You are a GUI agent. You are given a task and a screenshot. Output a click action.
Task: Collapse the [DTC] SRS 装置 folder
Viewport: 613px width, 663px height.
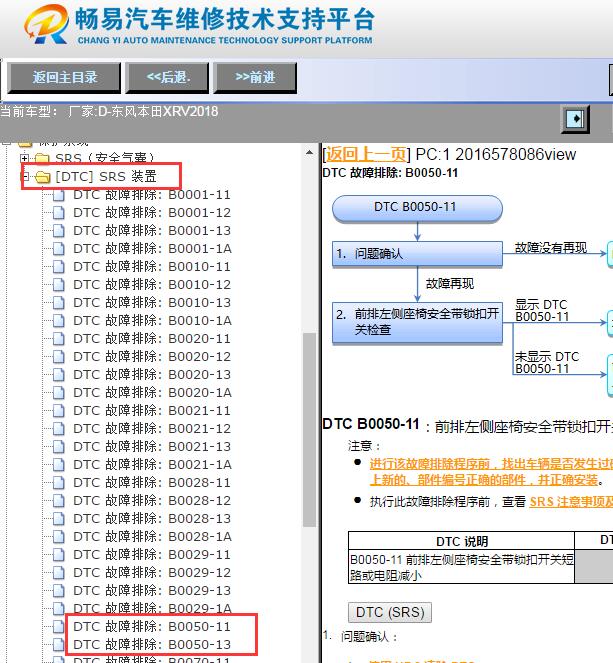pyautogui.click(x=25, y=176)
